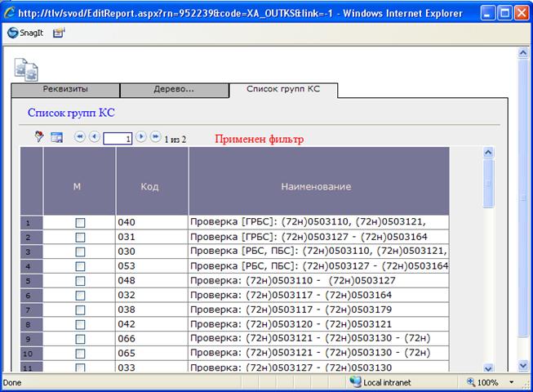Go to next page of list

141,138
